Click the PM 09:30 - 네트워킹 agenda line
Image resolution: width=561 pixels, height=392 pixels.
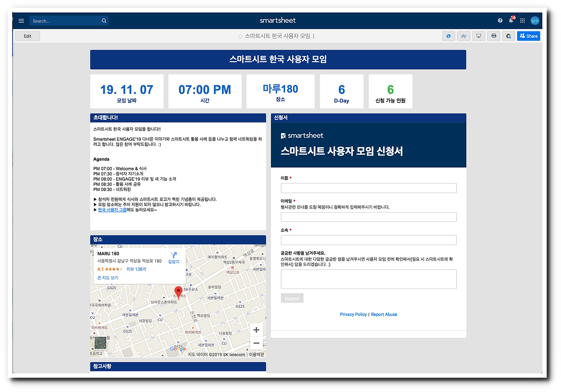tap(112, 190)
